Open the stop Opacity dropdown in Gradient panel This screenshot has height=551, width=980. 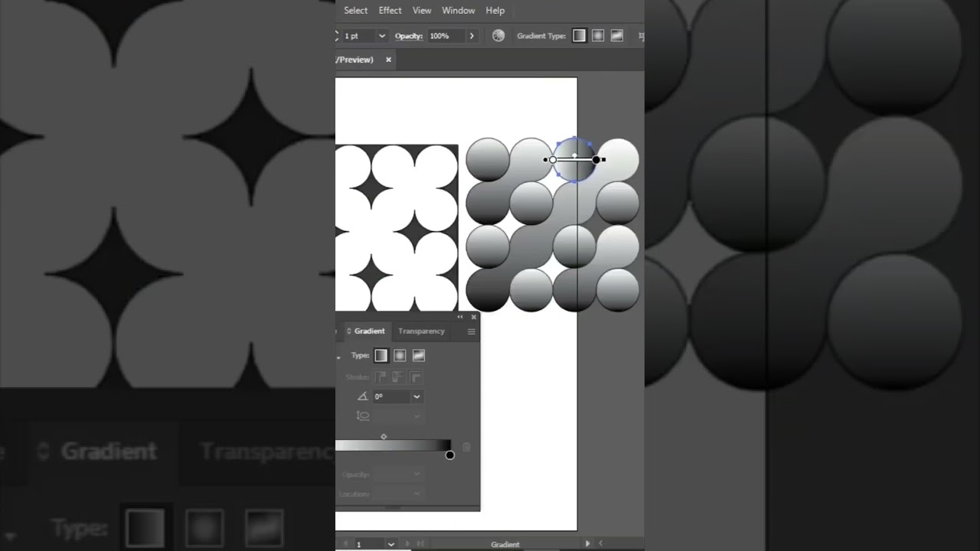pyautogui.click(x=416, y=474)
